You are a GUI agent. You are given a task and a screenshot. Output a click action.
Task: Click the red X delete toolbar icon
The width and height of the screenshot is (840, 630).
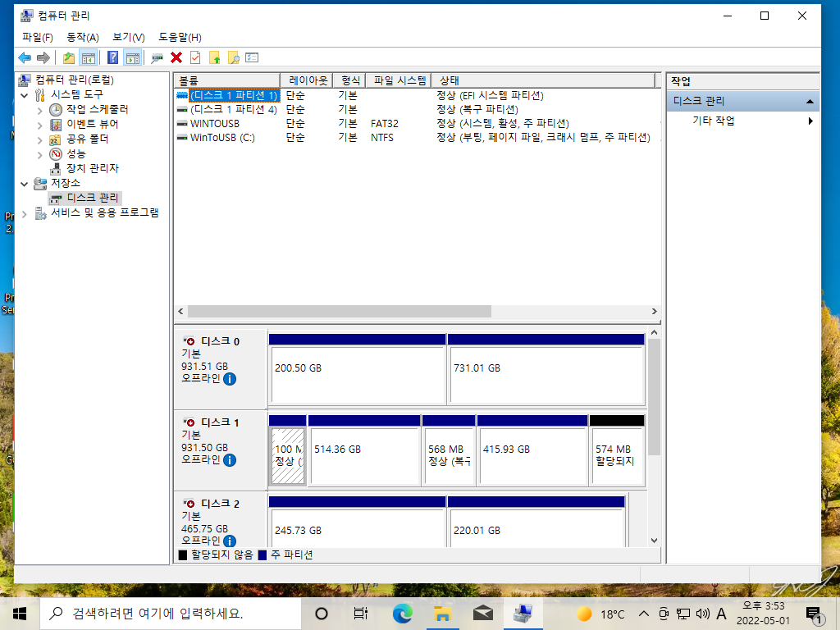176,58
